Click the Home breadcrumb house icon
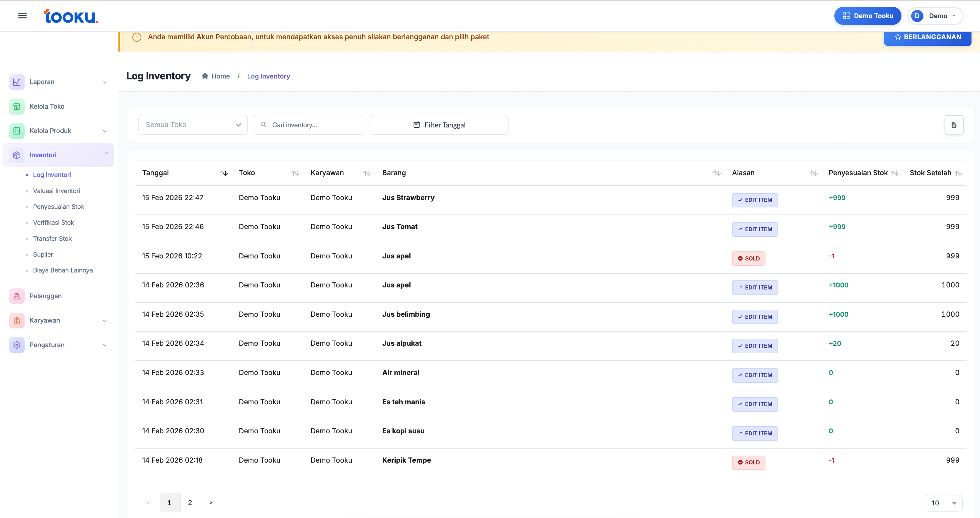 tap(205, 76)
